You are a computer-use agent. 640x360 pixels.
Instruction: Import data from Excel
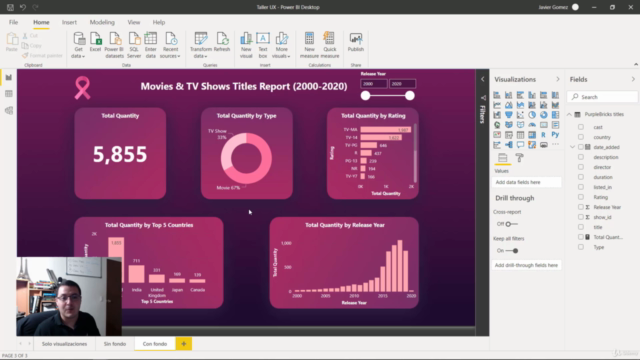(96, 42)
